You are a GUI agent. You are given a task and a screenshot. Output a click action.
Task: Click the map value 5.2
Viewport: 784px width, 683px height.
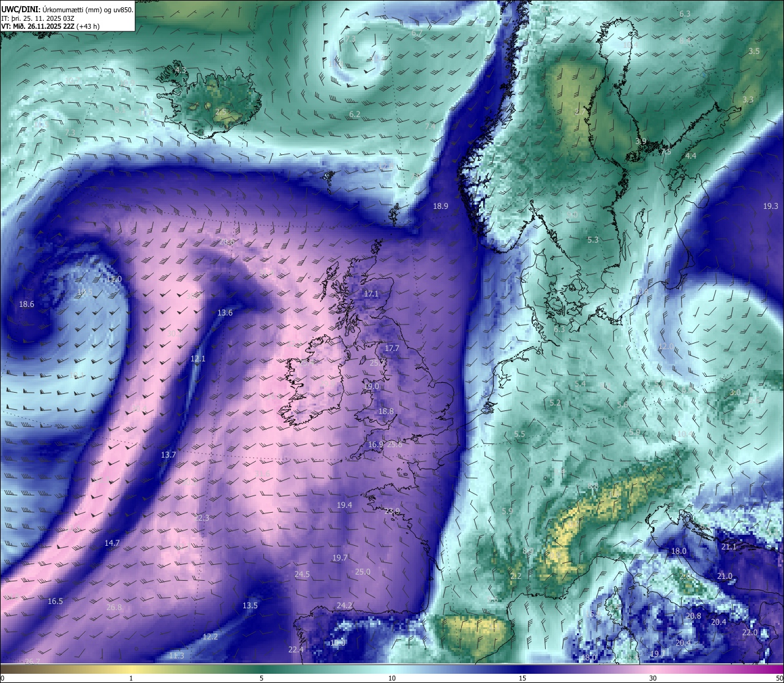[x=556, y=403]
